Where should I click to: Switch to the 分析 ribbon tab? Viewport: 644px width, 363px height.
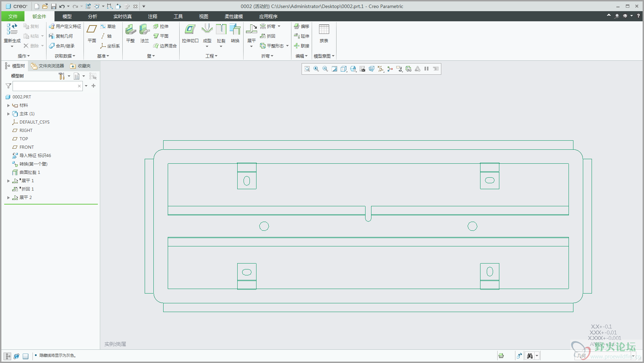click(x=93, y=16)
